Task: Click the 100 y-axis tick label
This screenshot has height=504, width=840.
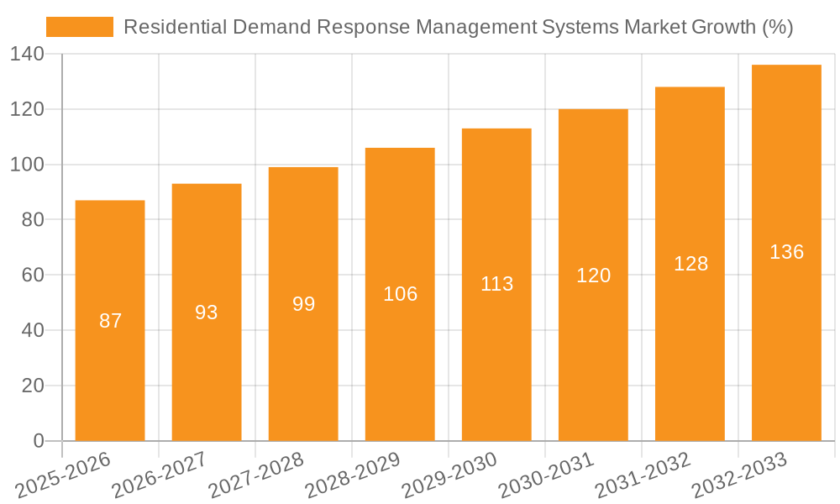Action: tap(27, 165)
